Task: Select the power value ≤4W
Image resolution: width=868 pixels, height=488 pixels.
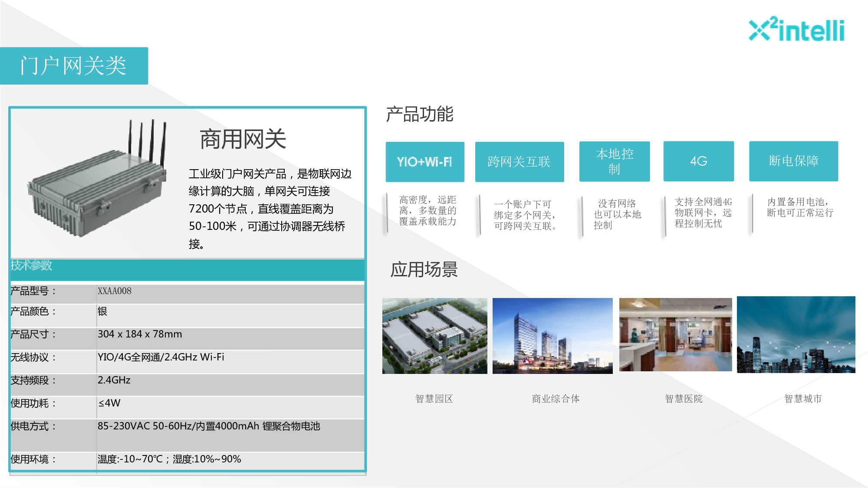Action: pyautogui.click(x=109, y=403)
